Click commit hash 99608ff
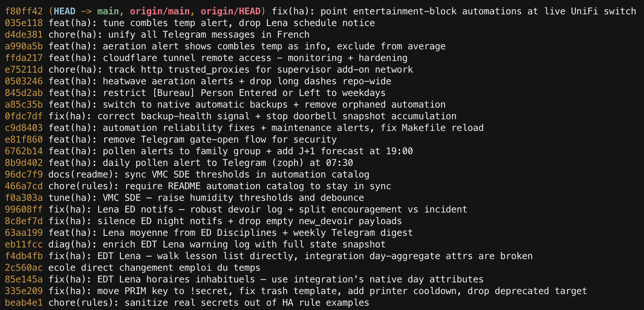The width and height of the screenshot is (644, 310). [24, 209]
